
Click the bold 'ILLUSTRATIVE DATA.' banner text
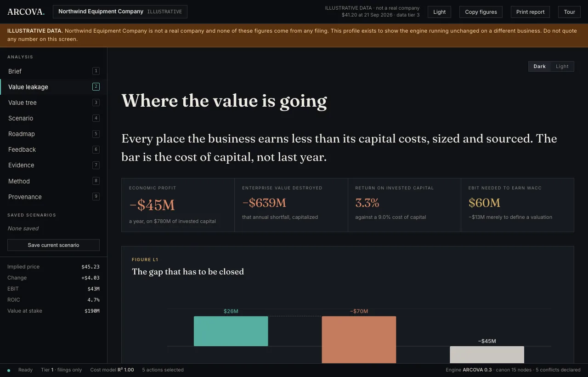[35, 31]
